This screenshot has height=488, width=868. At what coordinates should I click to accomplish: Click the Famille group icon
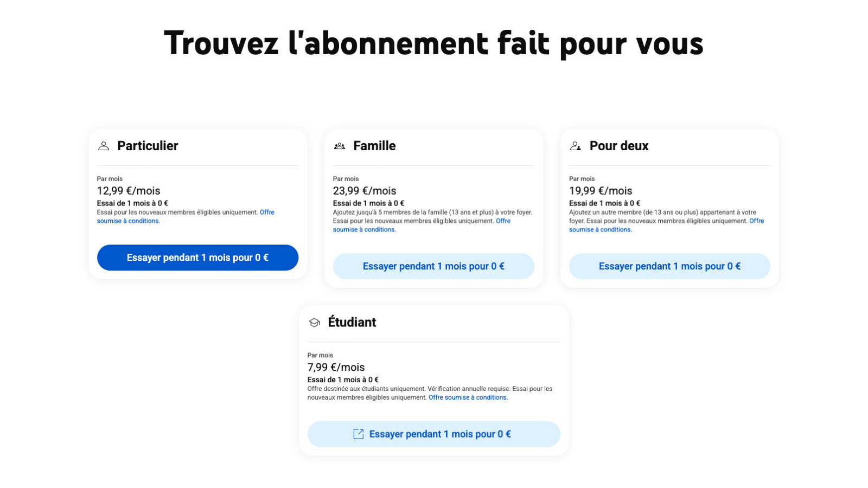coord(340,146)
